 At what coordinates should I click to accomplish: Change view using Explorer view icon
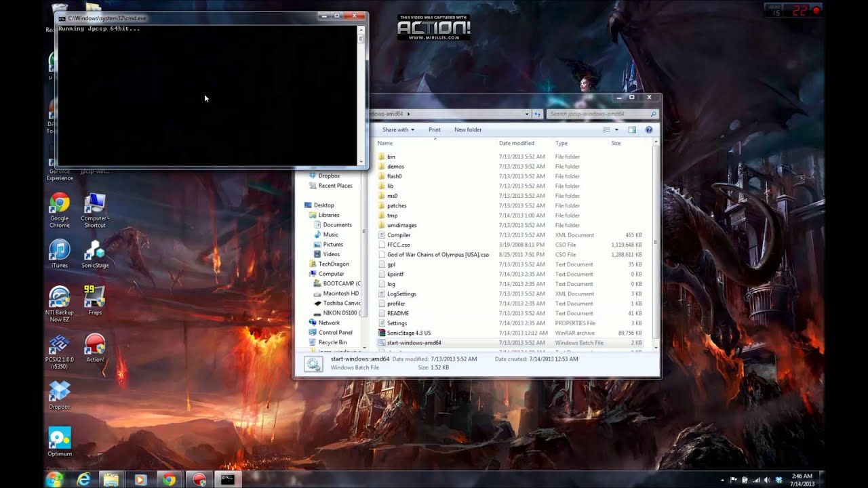[x=607, y=129]
